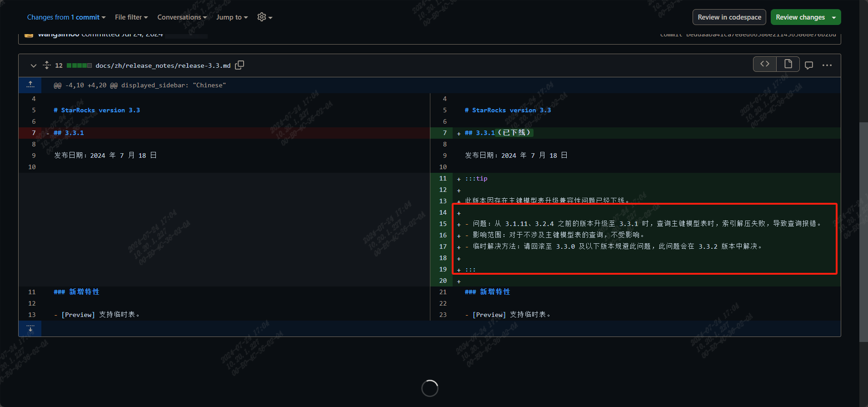The image size is (868, 407).
Task: Click right-pane '[Preview] 支持临时表' line
Action: coord(508,315)
